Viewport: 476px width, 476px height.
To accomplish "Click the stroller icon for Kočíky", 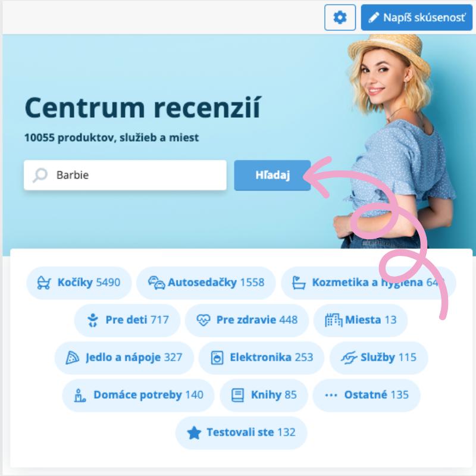I will tap(44, 283).
